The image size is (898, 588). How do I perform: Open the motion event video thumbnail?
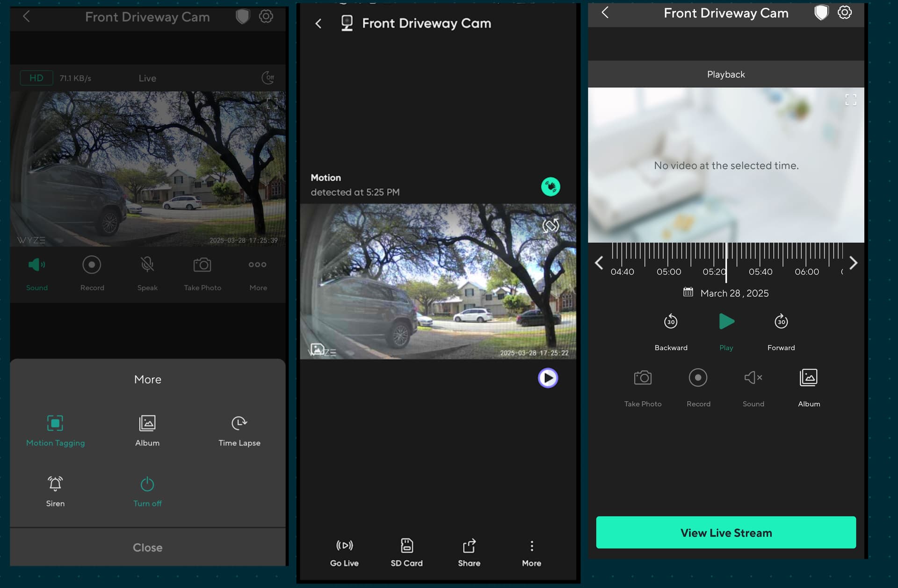click(x=438, y=281)
